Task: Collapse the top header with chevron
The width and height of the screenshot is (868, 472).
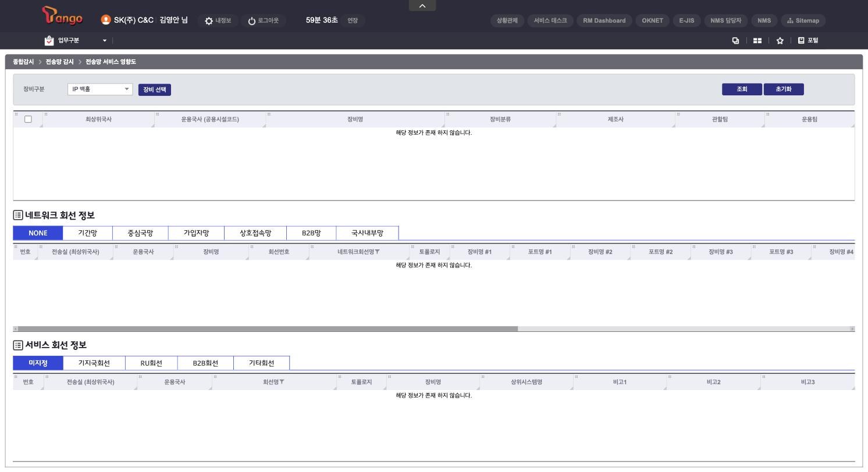Action: click(x=422, y=6)
